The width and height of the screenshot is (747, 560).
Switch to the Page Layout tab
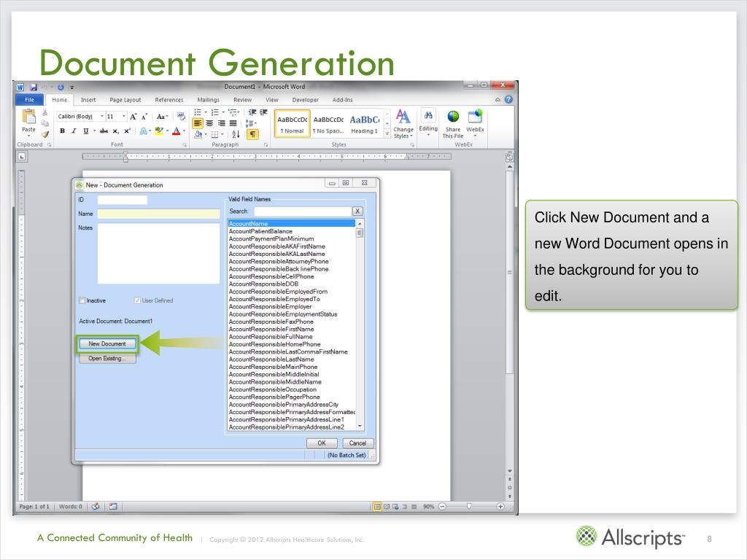[x=125, y=100]
